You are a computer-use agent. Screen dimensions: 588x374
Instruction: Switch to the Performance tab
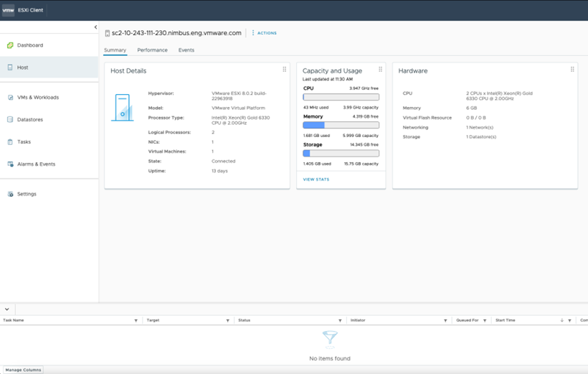pyautogui.click(x=152, y=50)
